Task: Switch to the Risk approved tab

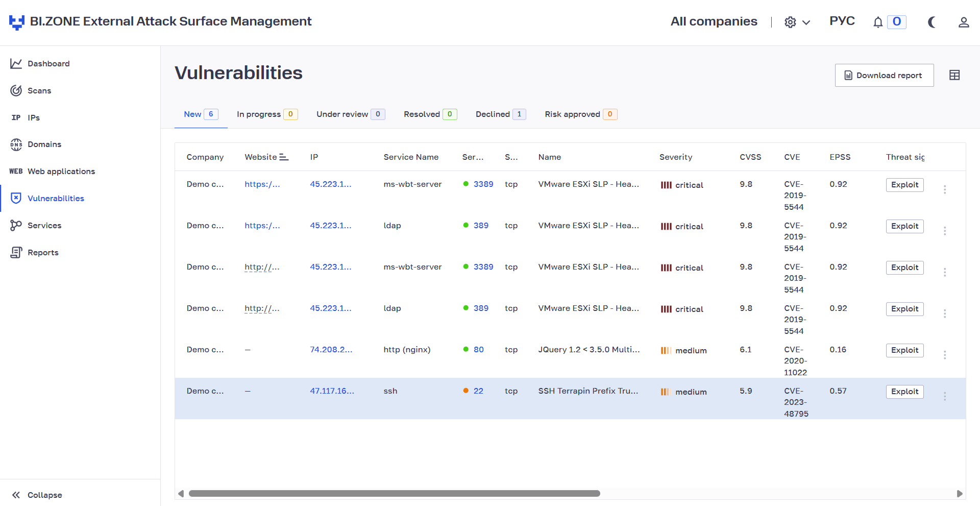Action: click(x=581, y=114)
